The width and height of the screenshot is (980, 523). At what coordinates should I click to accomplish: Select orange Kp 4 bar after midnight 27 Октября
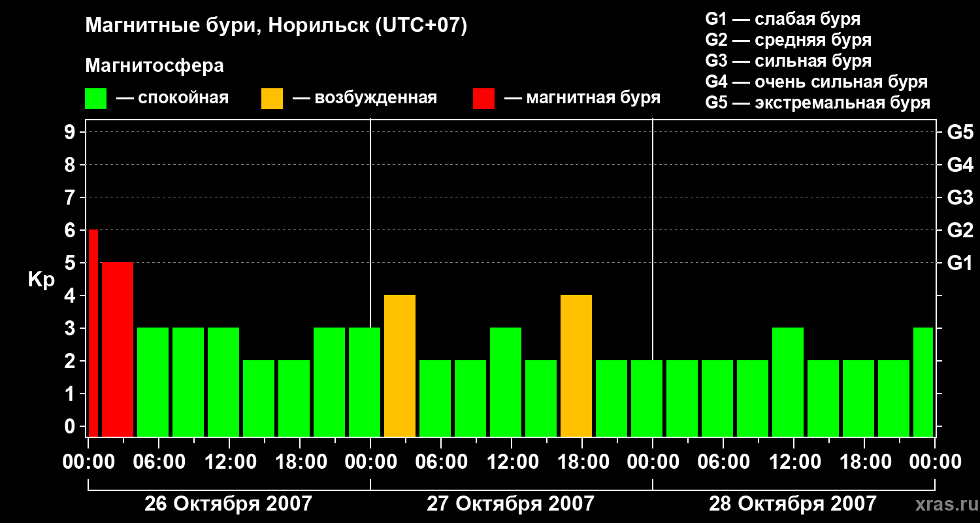[x=400, y=365]
